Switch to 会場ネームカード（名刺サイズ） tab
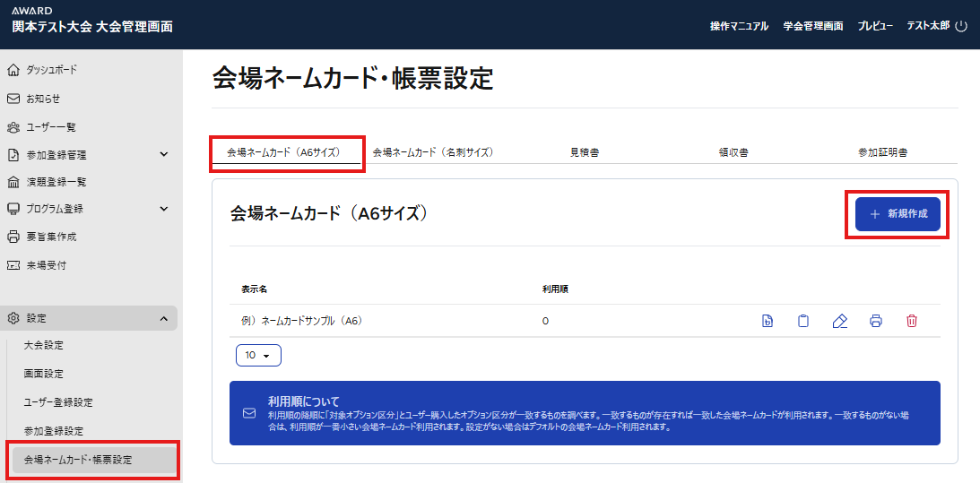Image resolution: width=980 pixels, height=483 pixels. coord(433,152)
